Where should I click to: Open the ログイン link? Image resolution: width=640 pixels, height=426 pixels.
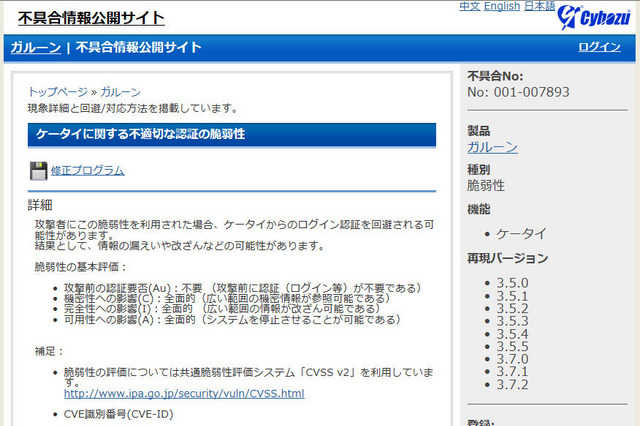(599, 47)
